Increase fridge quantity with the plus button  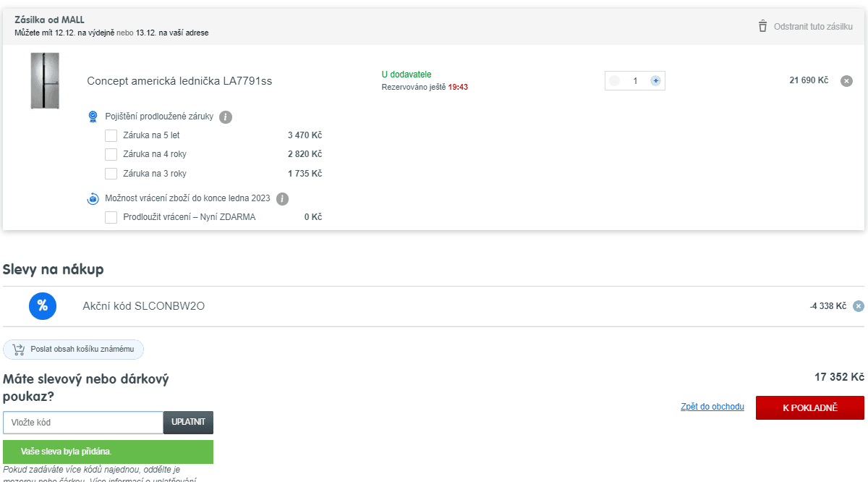point(655,81)
